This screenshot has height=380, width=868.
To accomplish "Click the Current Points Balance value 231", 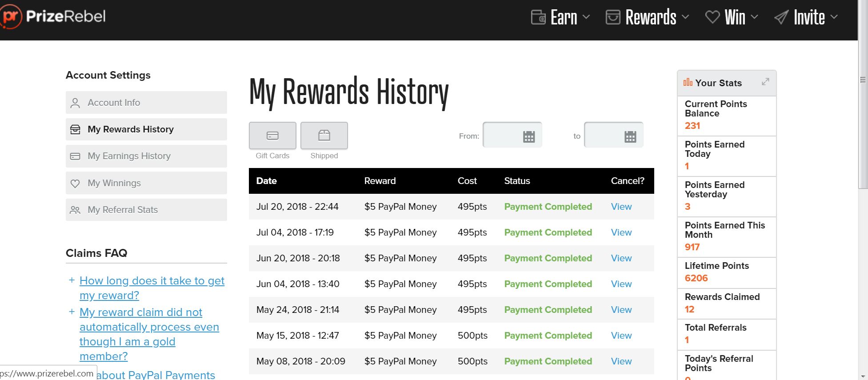I will [x=692, y=126].
